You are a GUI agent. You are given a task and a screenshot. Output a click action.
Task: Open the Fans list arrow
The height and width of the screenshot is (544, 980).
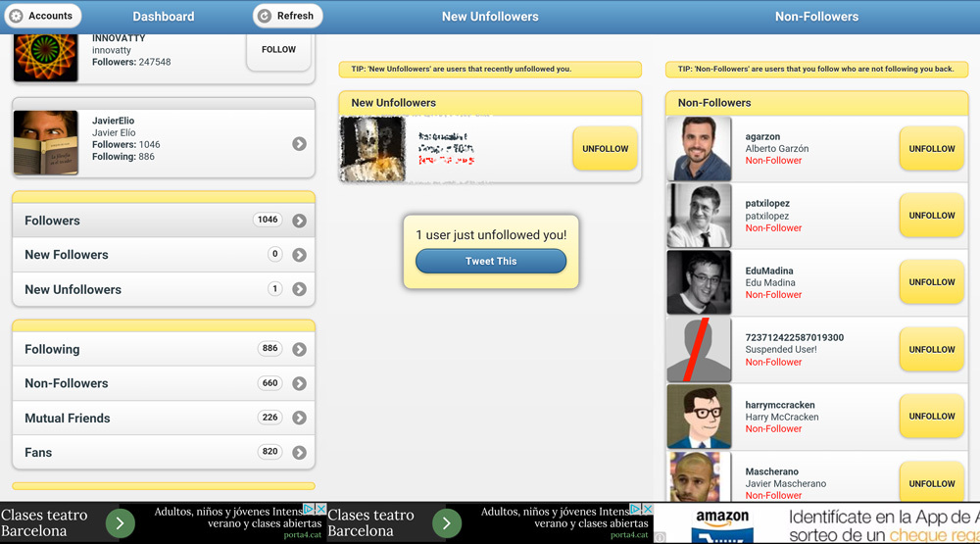pyautogui.click(x=299, y=452)
